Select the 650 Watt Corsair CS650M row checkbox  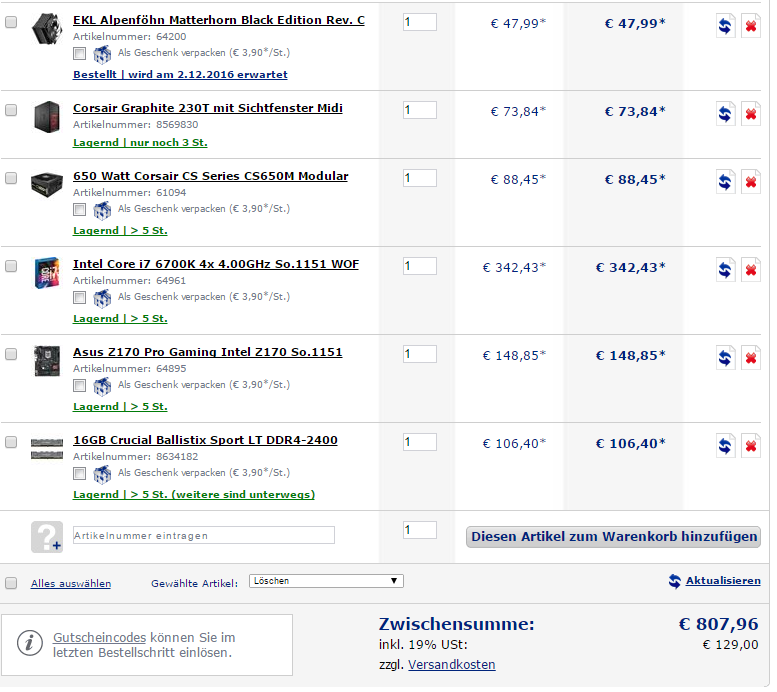tap(11, 178)
